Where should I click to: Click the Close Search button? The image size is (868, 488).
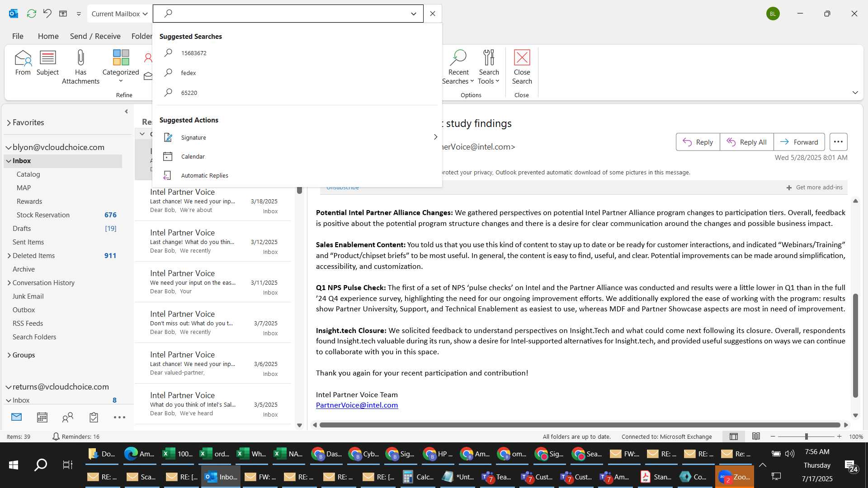522,67
